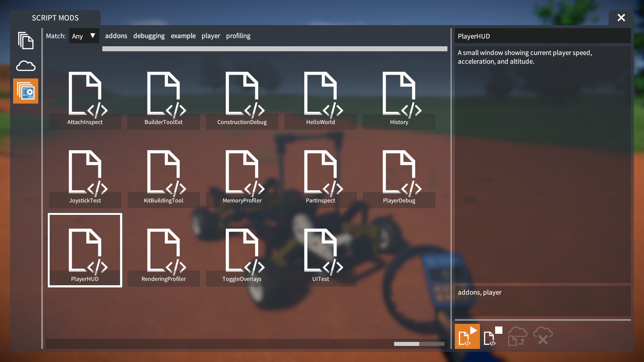
Task: Filter by the player tag
Action: pos(211,36)
